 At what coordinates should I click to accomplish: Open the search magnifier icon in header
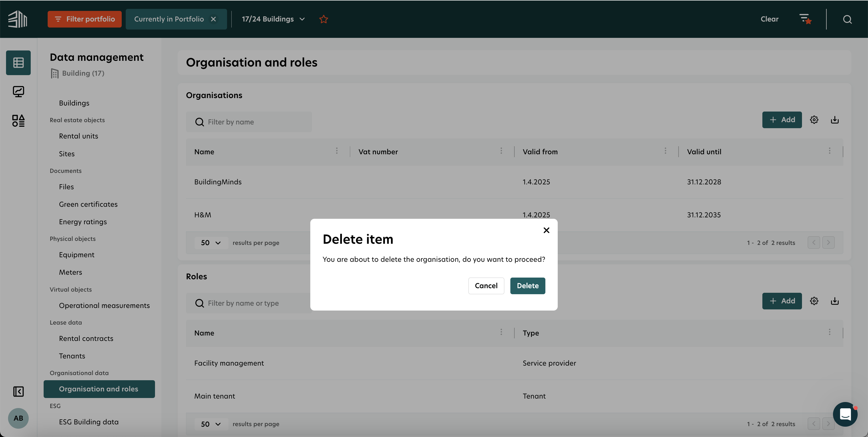pyautogui.click(x=847, y=19)
